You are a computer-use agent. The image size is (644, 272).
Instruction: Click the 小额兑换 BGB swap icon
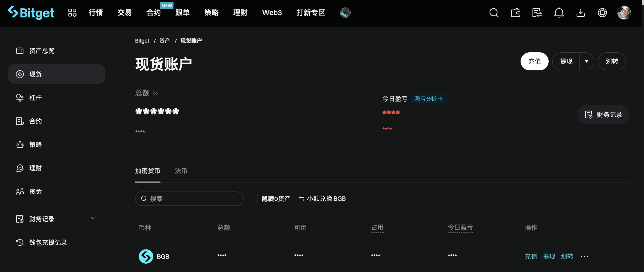301,199
